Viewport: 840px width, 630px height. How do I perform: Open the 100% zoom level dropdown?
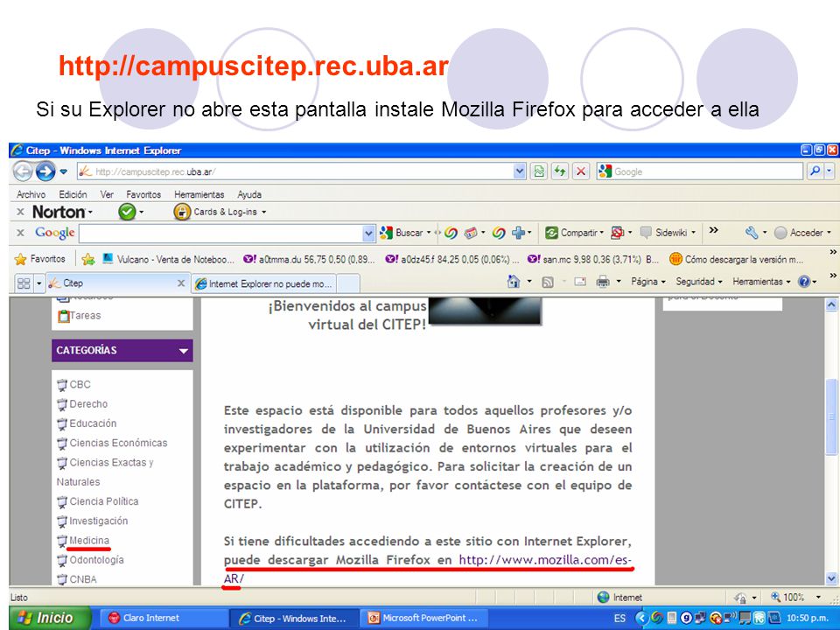817,598
